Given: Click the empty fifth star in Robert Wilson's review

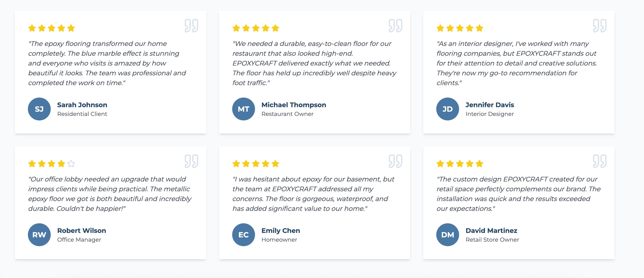Looking at the screenshot, I should point(71,163).
